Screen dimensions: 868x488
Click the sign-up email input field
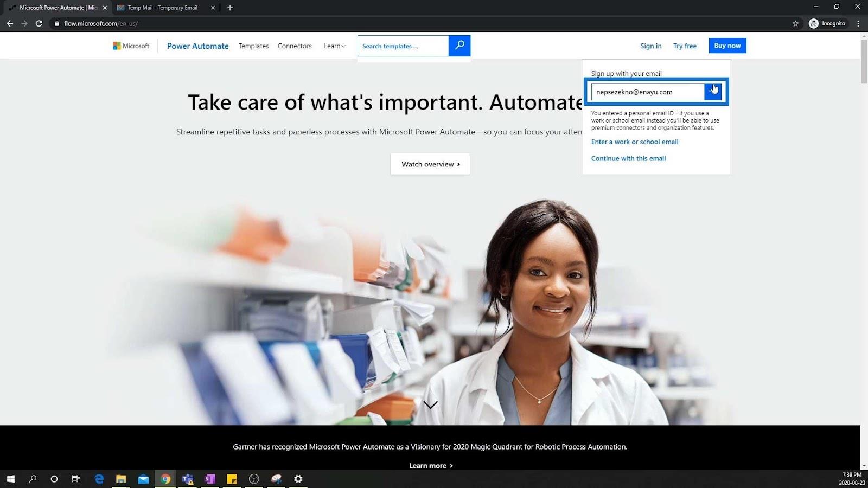pos(648,92)
